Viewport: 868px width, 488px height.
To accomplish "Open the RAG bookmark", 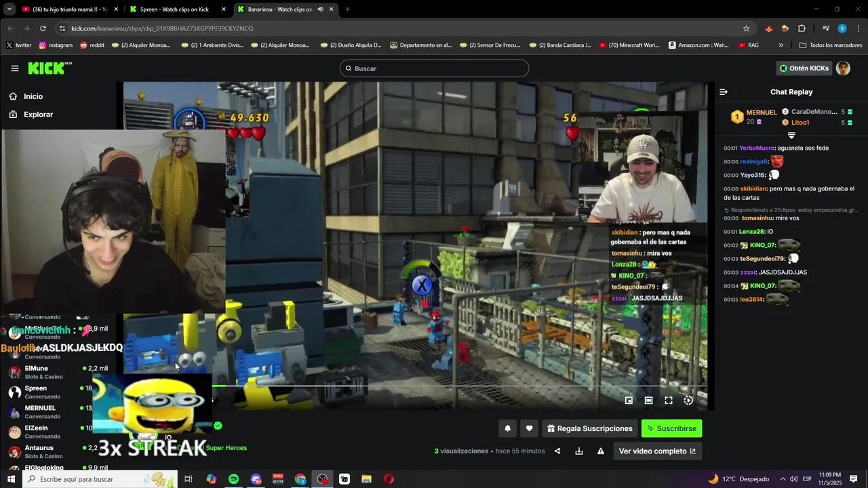I will (749, 45).
